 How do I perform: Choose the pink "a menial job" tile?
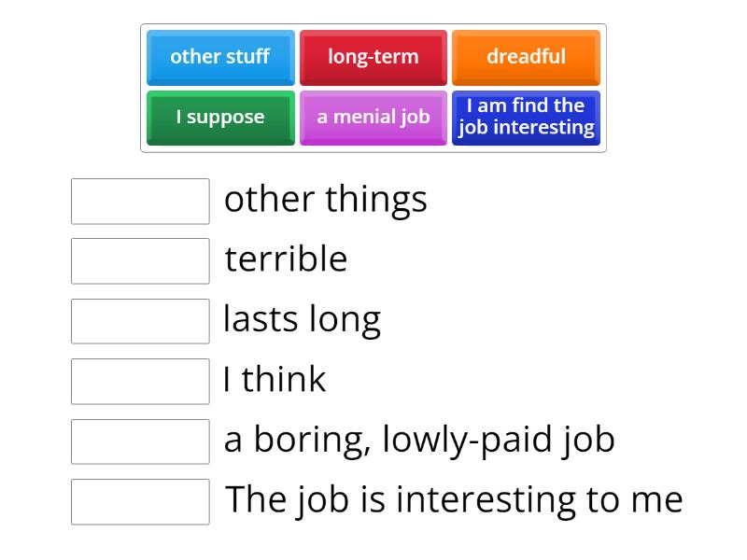[373, 117]
